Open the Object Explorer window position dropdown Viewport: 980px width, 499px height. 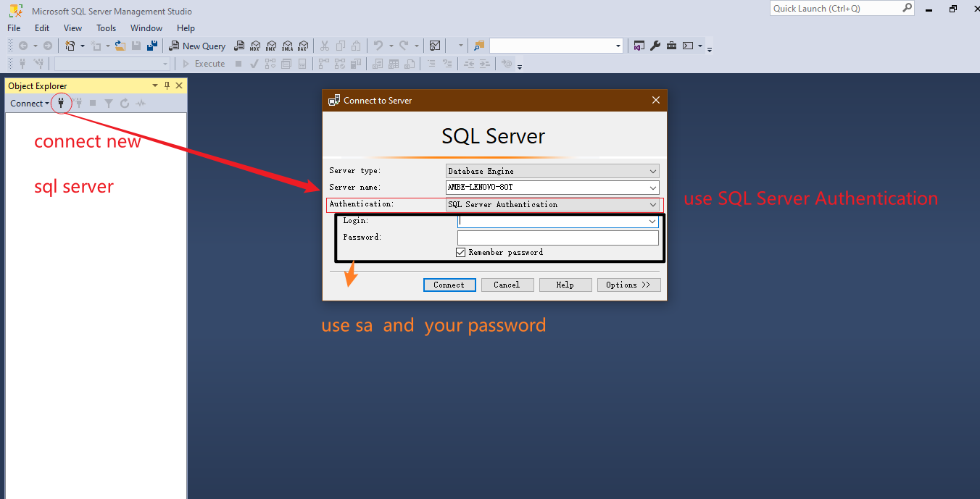[154, 85]
